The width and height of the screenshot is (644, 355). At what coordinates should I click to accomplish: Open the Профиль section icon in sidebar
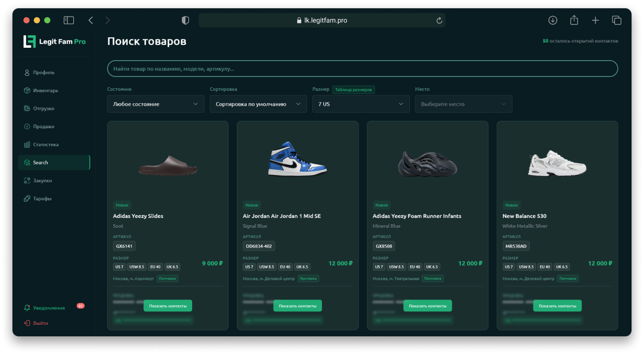click(25, 72)
